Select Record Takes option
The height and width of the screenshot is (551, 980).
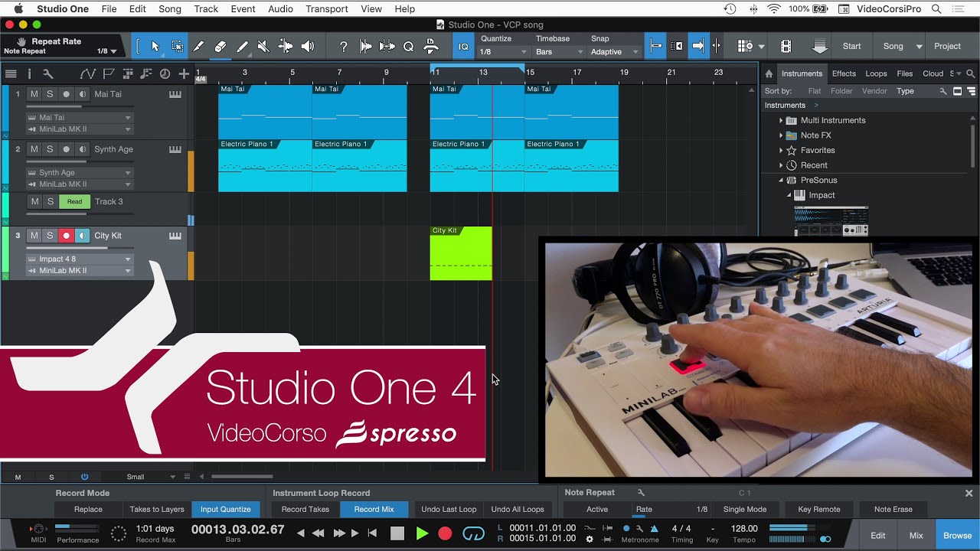(305, 509)
